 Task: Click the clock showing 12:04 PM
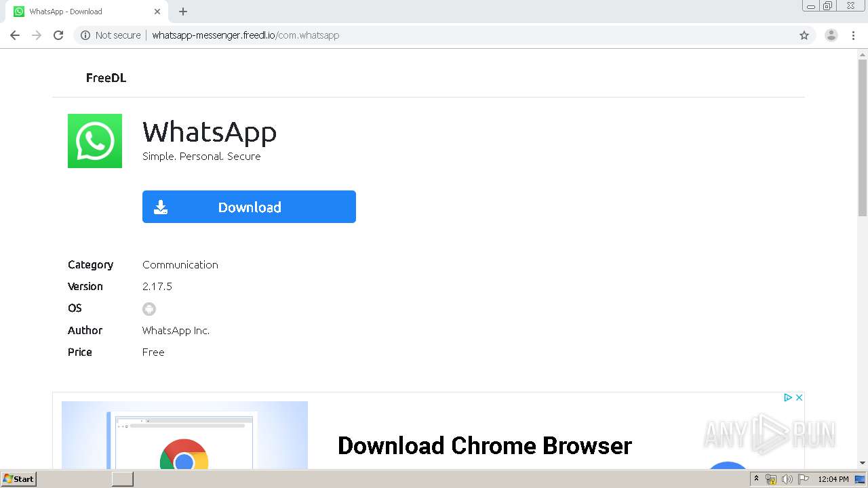833,479
